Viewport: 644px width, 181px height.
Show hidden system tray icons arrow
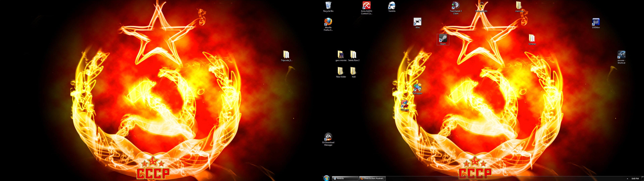[627, 178]
